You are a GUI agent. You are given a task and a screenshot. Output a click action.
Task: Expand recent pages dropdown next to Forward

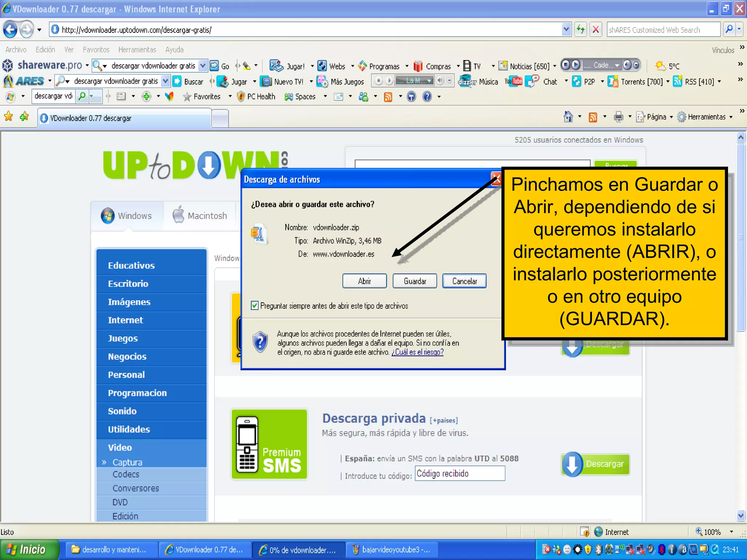tap(39, 30)
